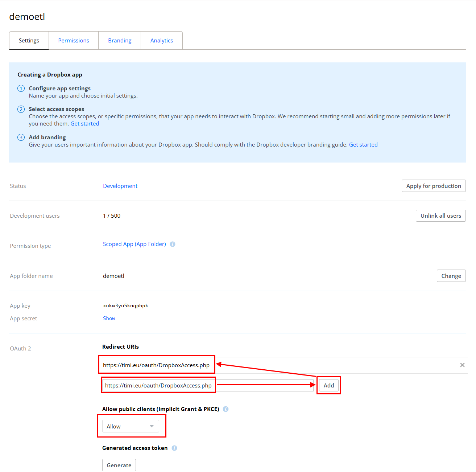Click Scoped App (App Folder) link
This screenshot has height=472, width=476.
(134, 244)
